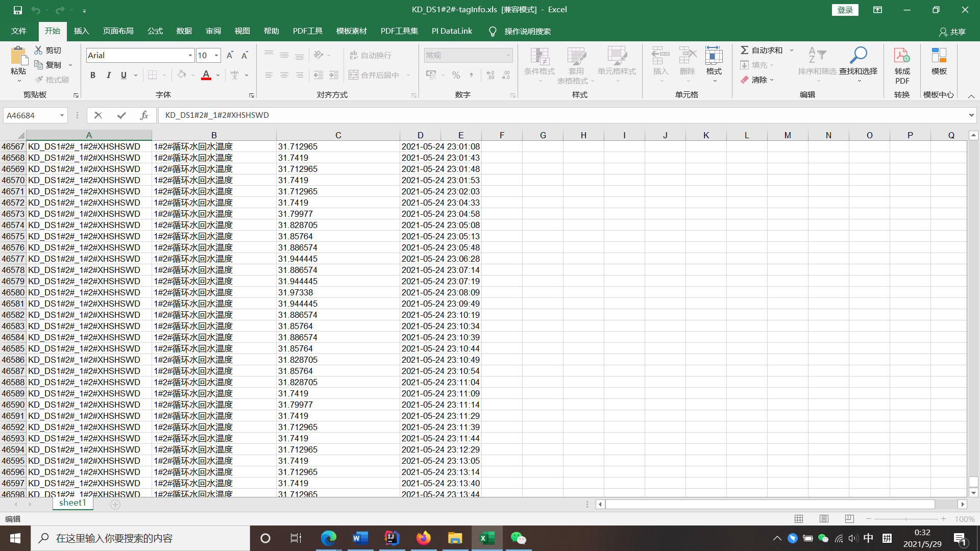
Task: Click the Insert Function fx icon
Action: 144,115
